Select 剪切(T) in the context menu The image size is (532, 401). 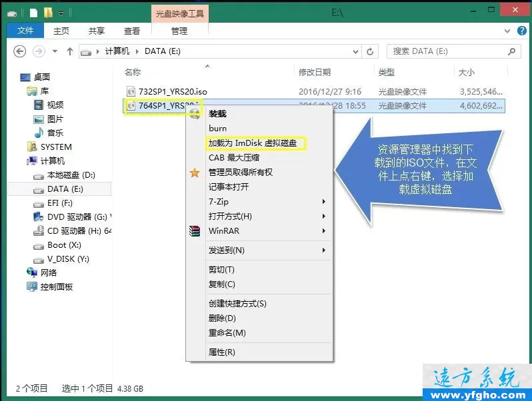[x=221, y=270]
